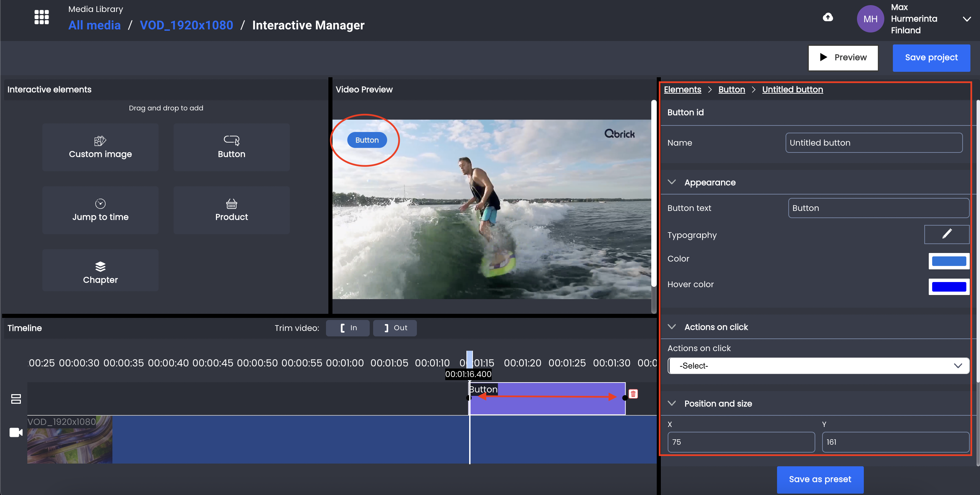Viewport: 980px width, 495px height.
Task: Select the Button element tile
Action: (x=231, y=147)
